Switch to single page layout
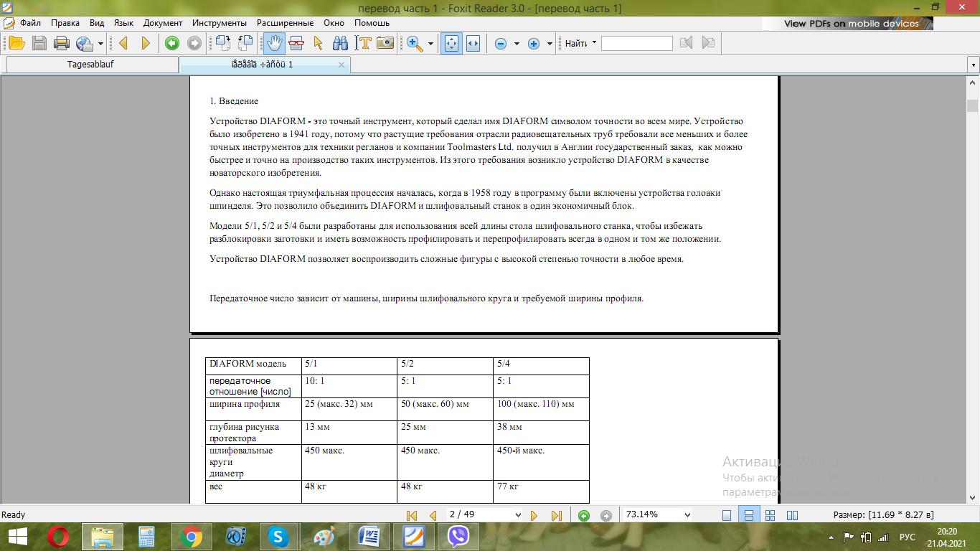This screenshot has height=551, width=980. 727,515
